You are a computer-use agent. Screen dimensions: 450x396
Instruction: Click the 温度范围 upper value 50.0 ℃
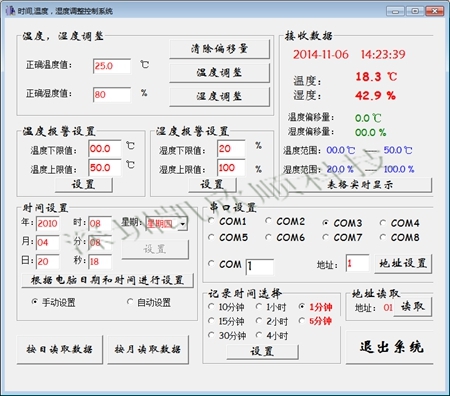pos(398,150)
